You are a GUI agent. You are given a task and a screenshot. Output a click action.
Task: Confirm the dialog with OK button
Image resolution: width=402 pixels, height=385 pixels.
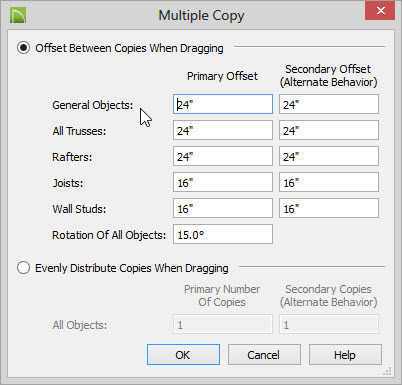(x=183, y=355)
